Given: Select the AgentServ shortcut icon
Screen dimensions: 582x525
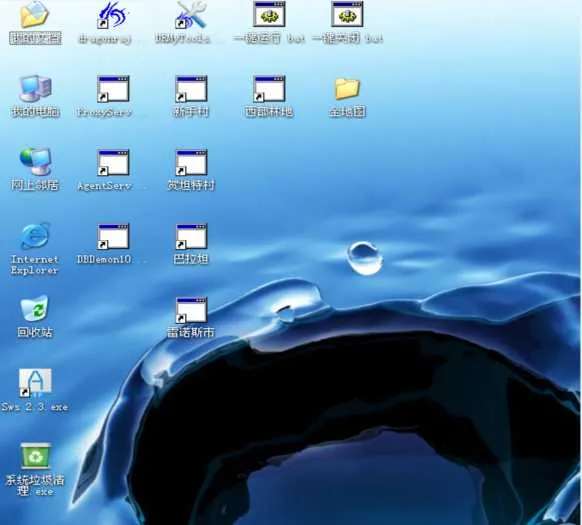Looking at the screenshot, I should 113,163.
